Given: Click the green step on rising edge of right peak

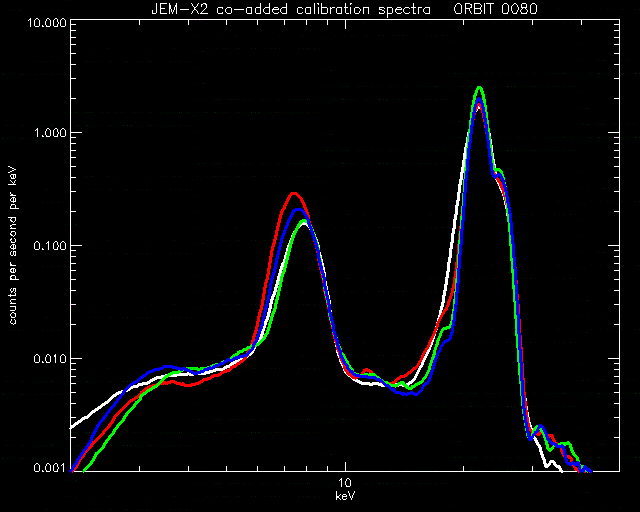Looking at the screenshot, I should click(x=446, y=328).
